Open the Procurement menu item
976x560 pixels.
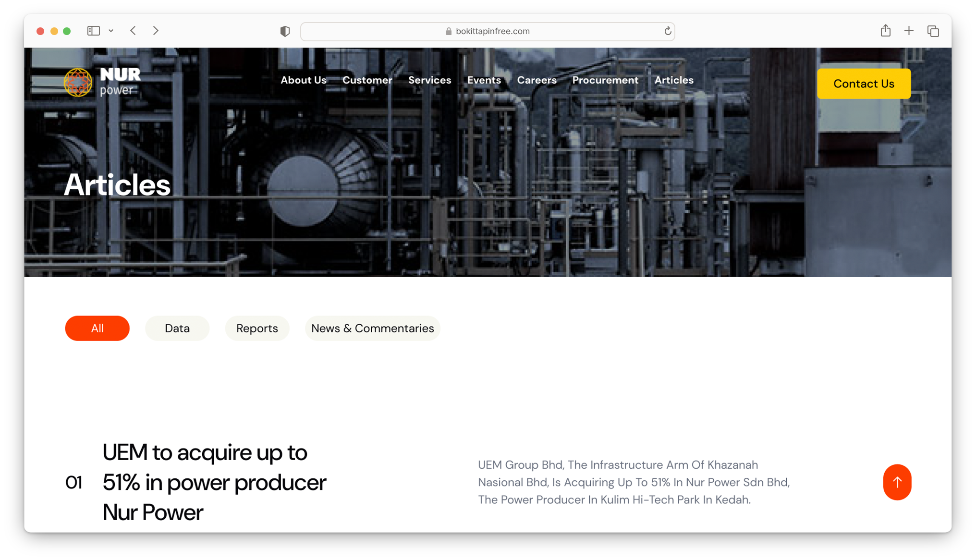pyautogui.click(x=605, y=80)
